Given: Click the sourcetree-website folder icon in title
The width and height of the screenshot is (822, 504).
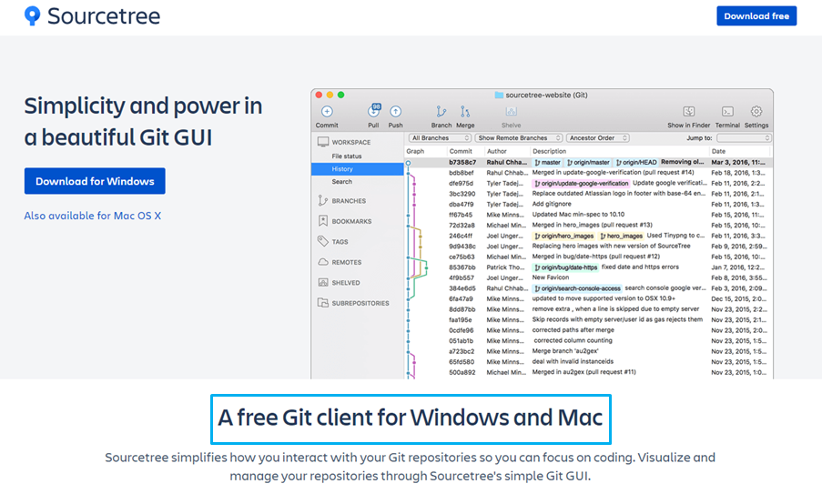Looking at the screenshot, I should 499,95.
